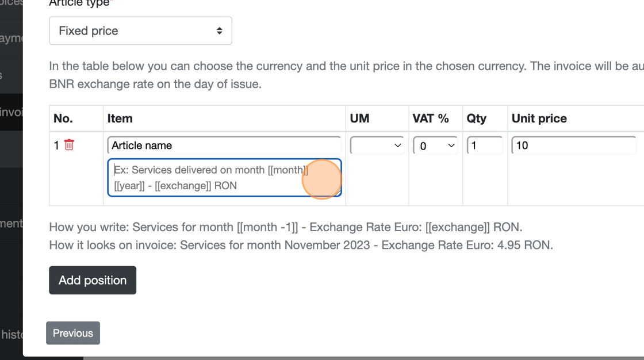
Task: Click the Qty input field
Action: pos(485,145)
